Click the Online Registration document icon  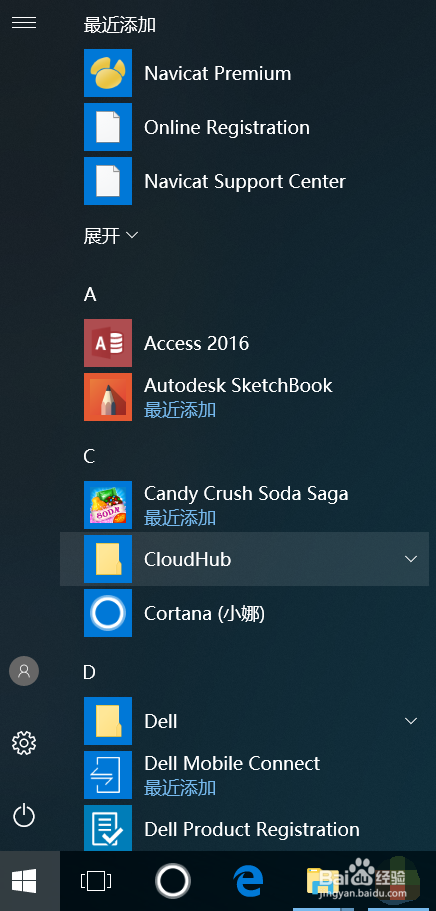(108, 127)
